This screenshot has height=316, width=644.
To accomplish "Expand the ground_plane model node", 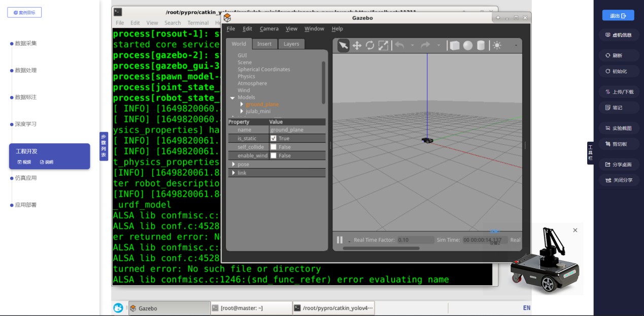I will pyautogui.click(x=242, y=104).
